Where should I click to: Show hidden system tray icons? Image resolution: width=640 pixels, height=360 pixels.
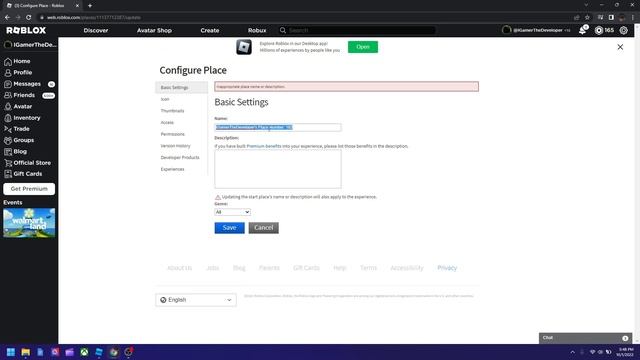pyautogui.click(x=573, y=352)
